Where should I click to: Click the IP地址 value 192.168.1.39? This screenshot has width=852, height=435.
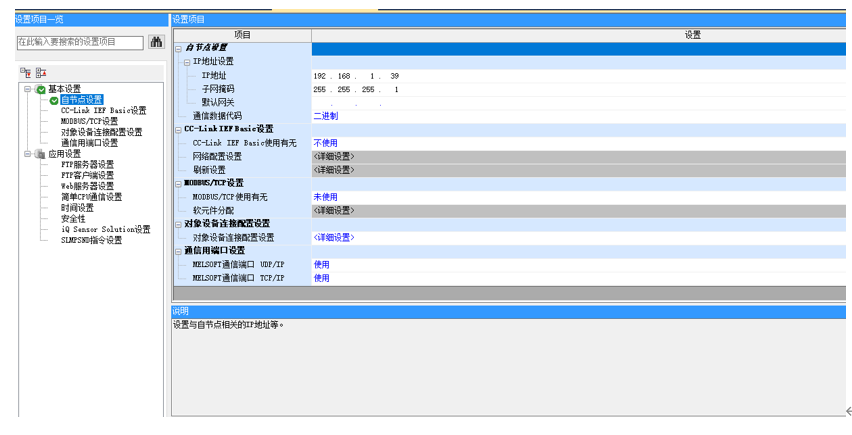pyautogui.click(x=356, y=76)
